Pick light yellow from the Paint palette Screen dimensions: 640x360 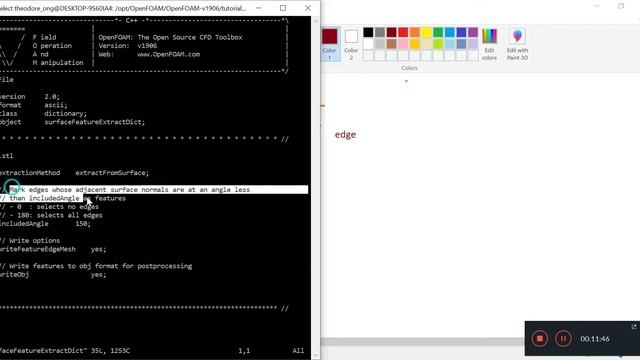(x=427, y=44)
